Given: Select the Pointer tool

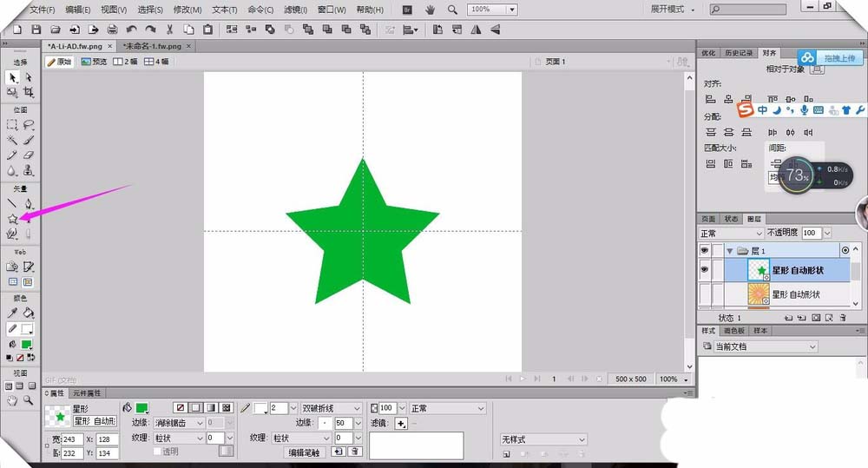Looking at the screenshot, I should [12, 77].
